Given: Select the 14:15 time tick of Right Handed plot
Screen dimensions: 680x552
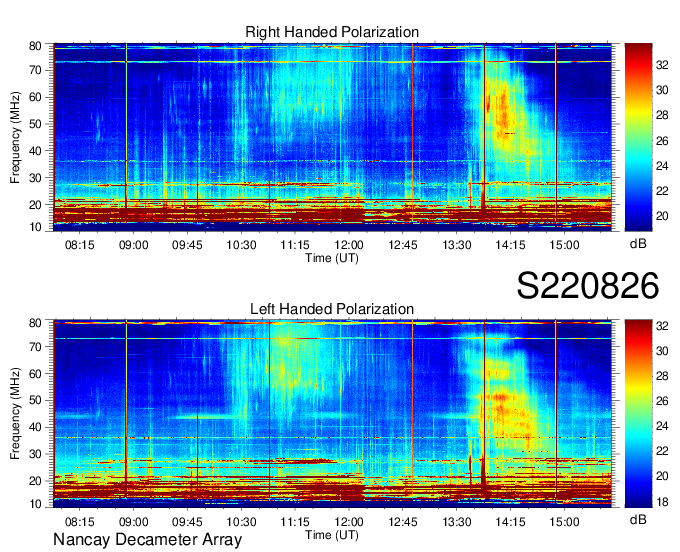Looking at the screenshot, I should click(x=510, y=245).
